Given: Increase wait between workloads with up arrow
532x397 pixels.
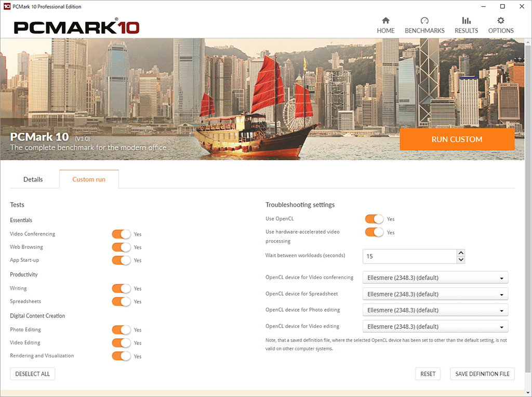Looking at the screenshot, I should point(461,253).
